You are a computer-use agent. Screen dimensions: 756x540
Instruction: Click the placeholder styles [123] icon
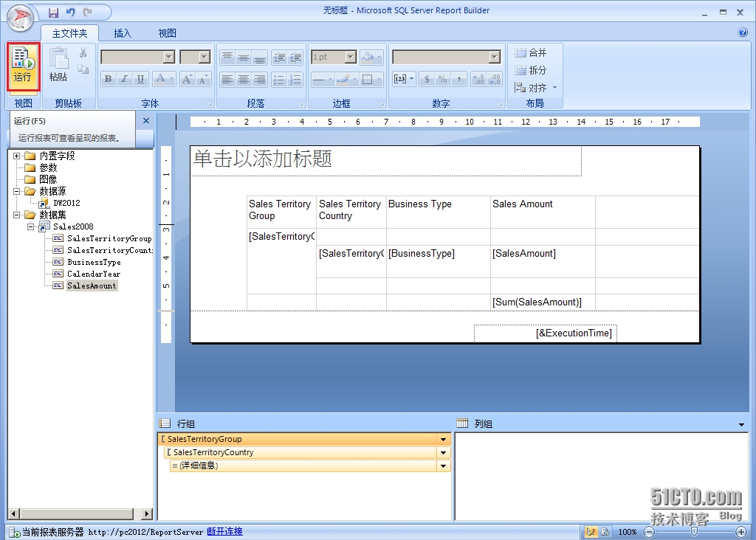pyautogui.click(x=404, y=79)
